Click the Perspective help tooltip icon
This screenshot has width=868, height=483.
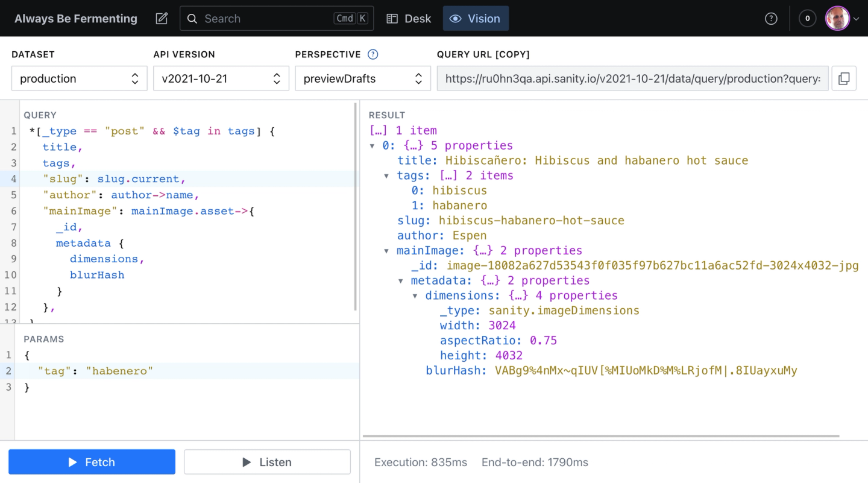pos(373,54)
